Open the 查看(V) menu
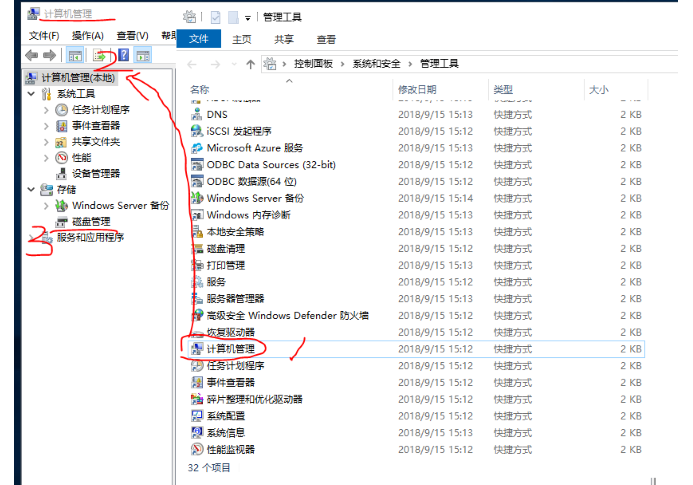This screenshot has width=693, height=485. (x=132, y=35)
